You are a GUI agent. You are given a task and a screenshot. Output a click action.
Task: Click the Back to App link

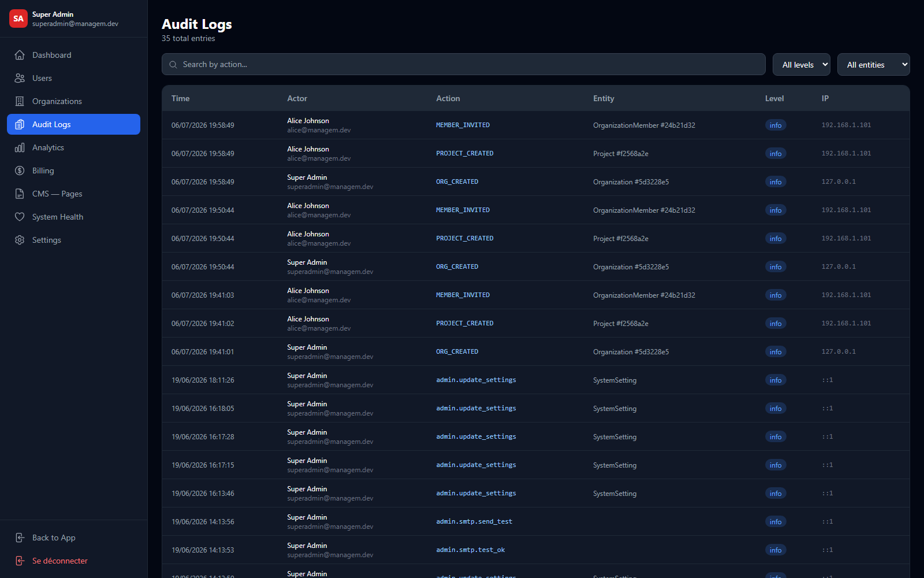pyautogui.click(x=54, y=538)
